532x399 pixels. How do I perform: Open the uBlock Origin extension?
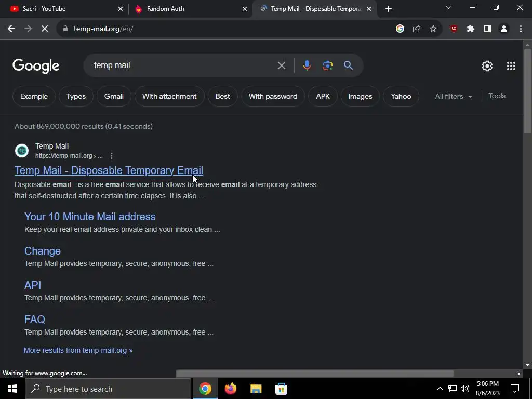pyautogui.click(x=454, y=29)
